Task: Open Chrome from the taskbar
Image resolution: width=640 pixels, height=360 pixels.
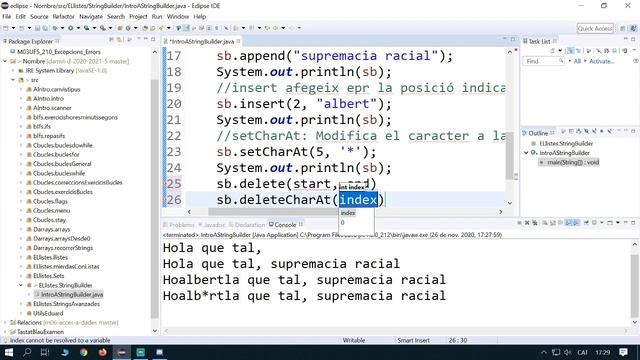Action: click(x=83, y=352)
